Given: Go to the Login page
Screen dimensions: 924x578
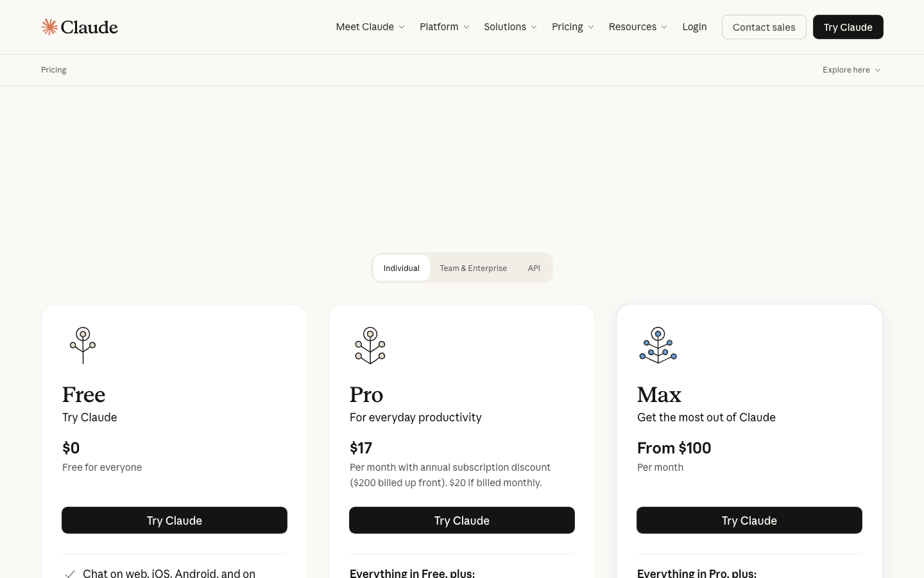Looking at the screenshot, I should click(694, 27).
